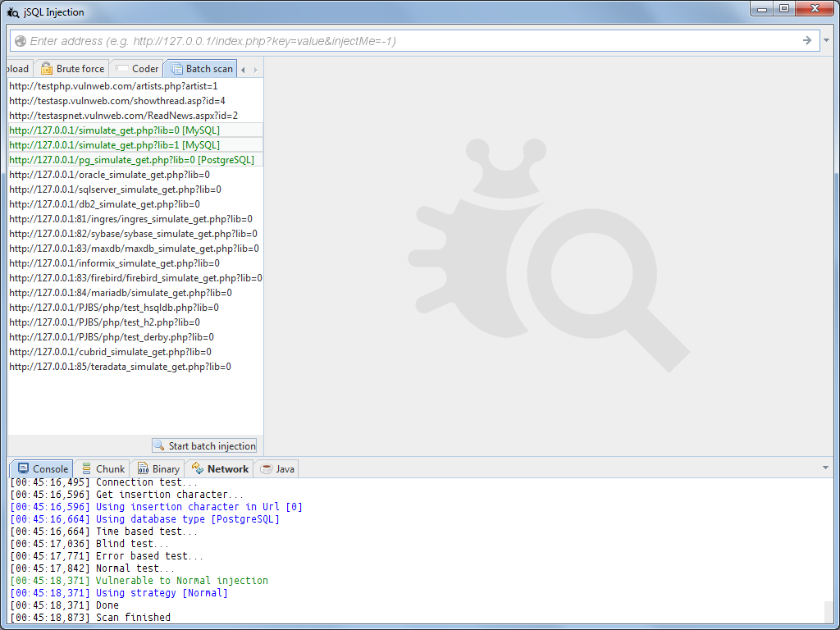This screenshot has width=840, height=630.
Task: Select the oracle_simulate_get.php URL
Action: (x=135, y=175)
